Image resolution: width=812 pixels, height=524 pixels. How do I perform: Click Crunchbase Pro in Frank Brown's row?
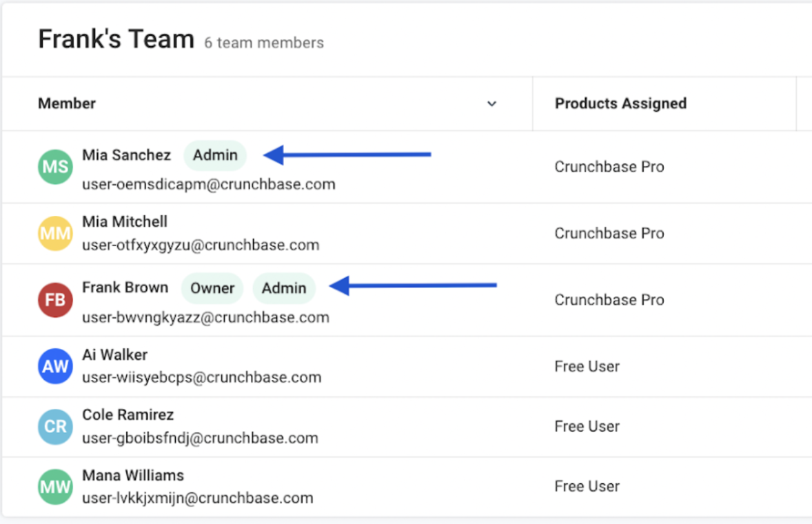coord(609,300)
